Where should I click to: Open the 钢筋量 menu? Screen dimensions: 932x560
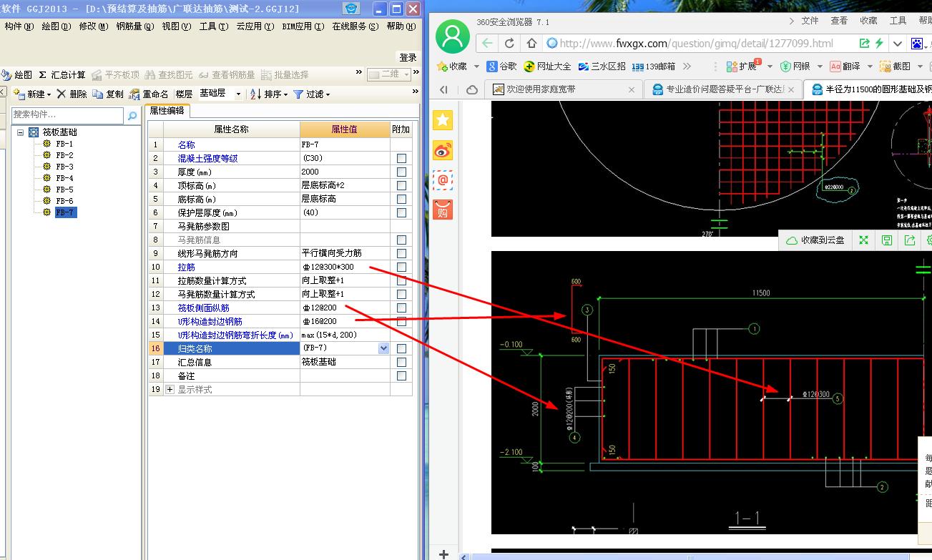click(135, 26)
